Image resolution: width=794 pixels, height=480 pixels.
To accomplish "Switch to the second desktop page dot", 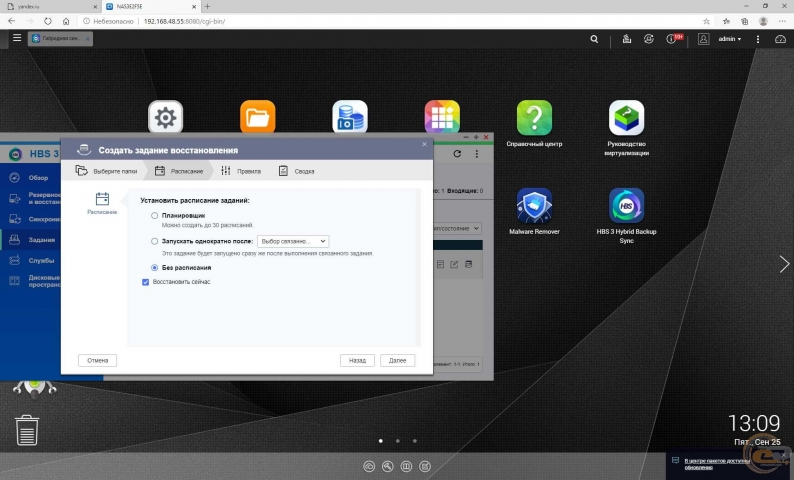I will click(x=398, y=441).
